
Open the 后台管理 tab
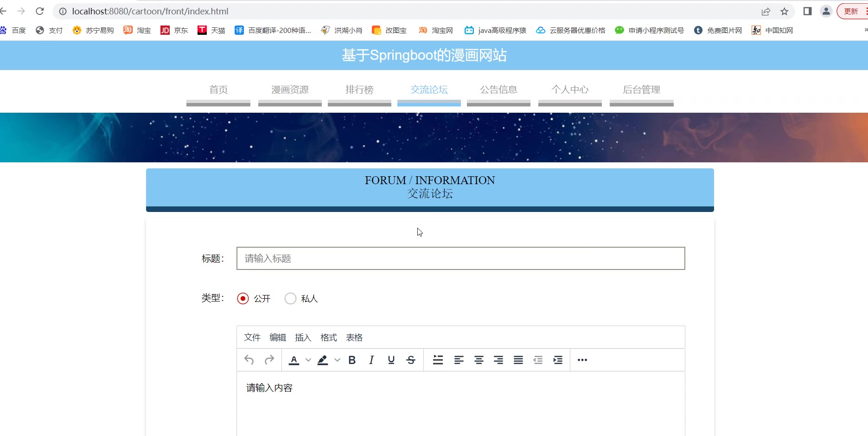(x=641, y=90)
